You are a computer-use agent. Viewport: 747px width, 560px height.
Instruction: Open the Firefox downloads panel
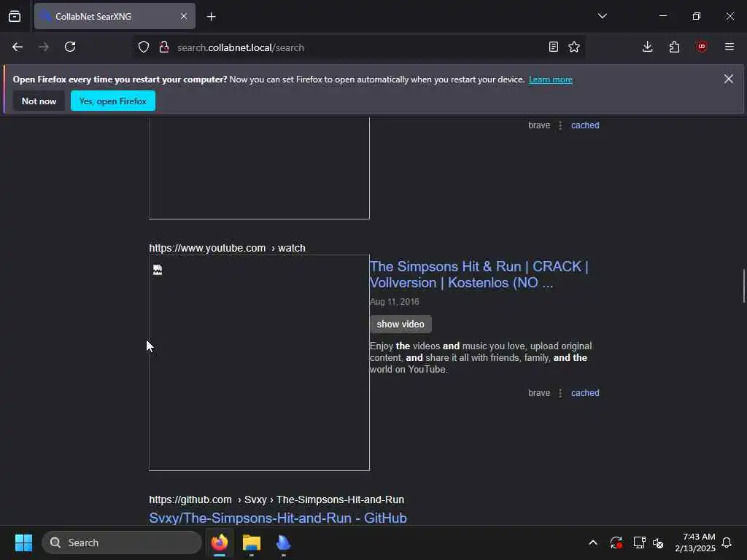[x=648, y=47]
